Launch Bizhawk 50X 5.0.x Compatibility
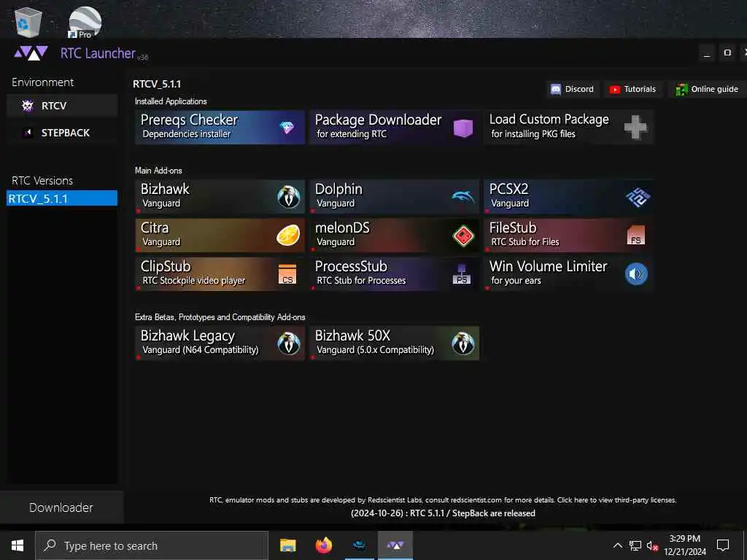The height and width of the screenshot is (560, 747). [394, 343]
